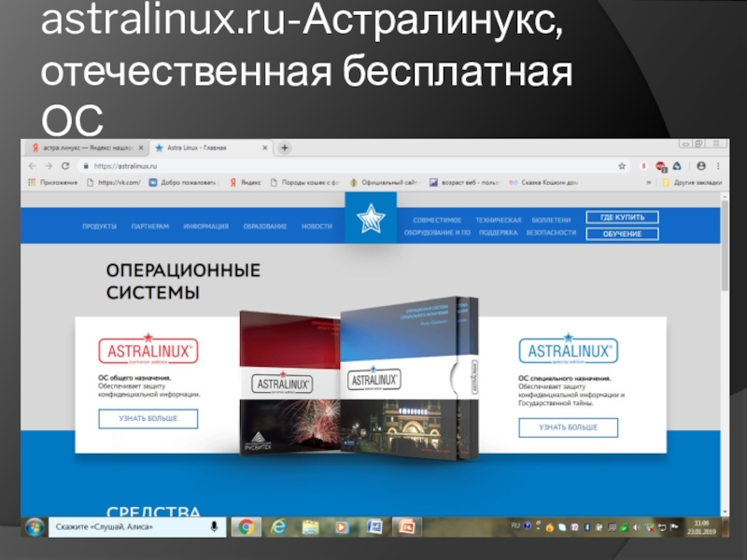Screen dimensions: 747x560
Task: Open the НОВОСТИ menu
Action: point(317,227)
